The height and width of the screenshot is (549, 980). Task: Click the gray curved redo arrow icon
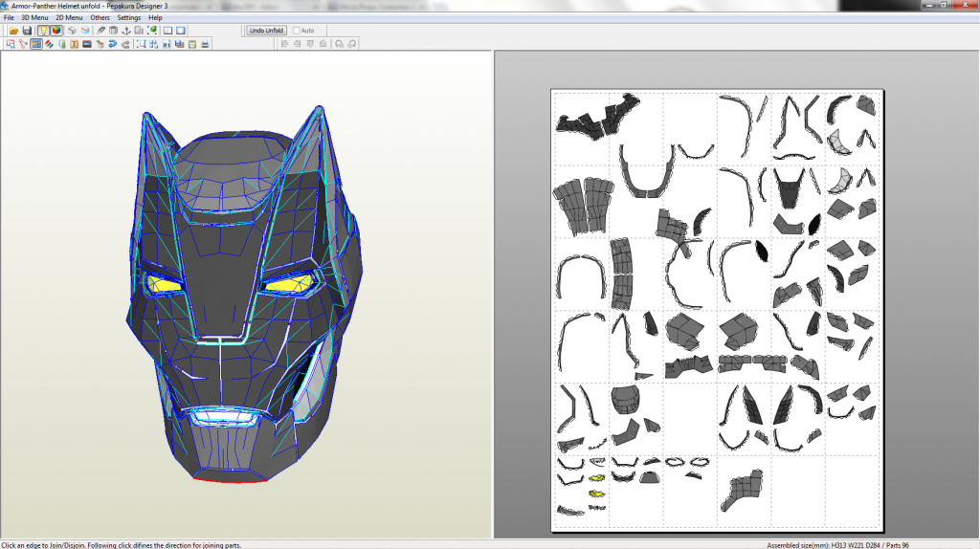125,44
